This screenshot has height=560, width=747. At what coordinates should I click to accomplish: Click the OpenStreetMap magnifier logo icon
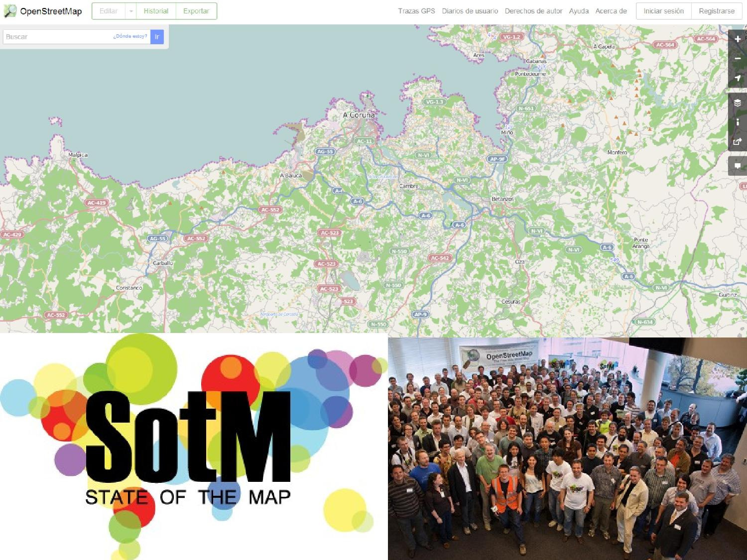[10, 11]
